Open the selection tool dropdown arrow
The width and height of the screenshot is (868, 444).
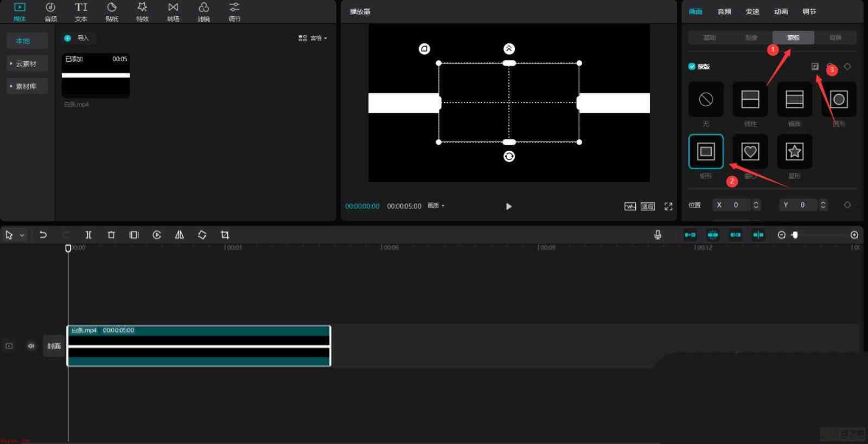22,235
